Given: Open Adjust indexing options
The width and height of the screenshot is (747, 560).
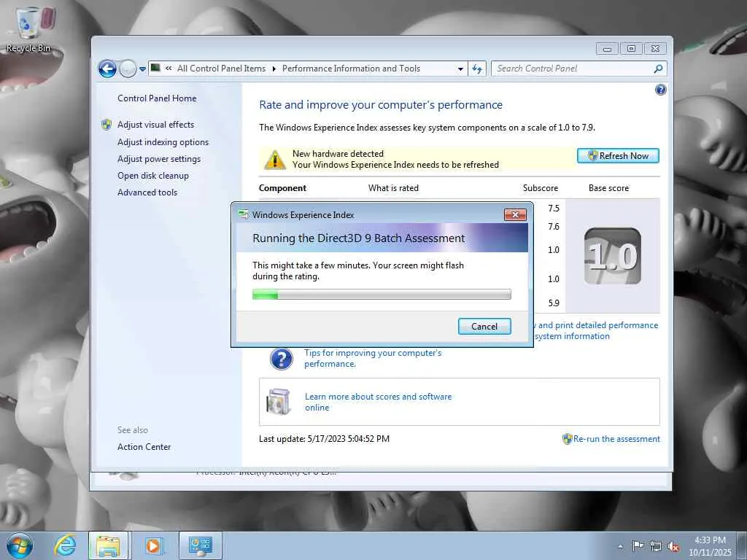Looking at the screenshot, I should pos(163,142).
